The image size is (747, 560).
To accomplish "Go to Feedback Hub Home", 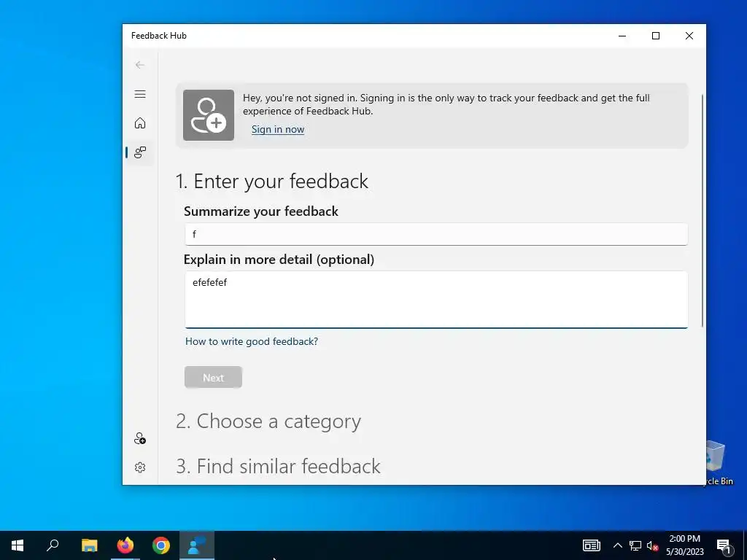I will [139, 122].
